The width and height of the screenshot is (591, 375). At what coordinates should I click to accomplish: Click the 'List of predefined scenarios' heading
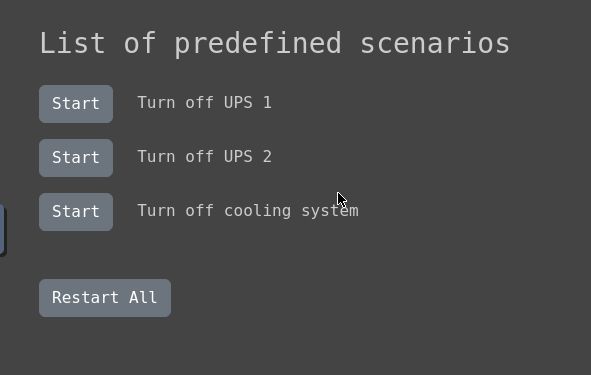pyautogui.click(x=275, y=44)
